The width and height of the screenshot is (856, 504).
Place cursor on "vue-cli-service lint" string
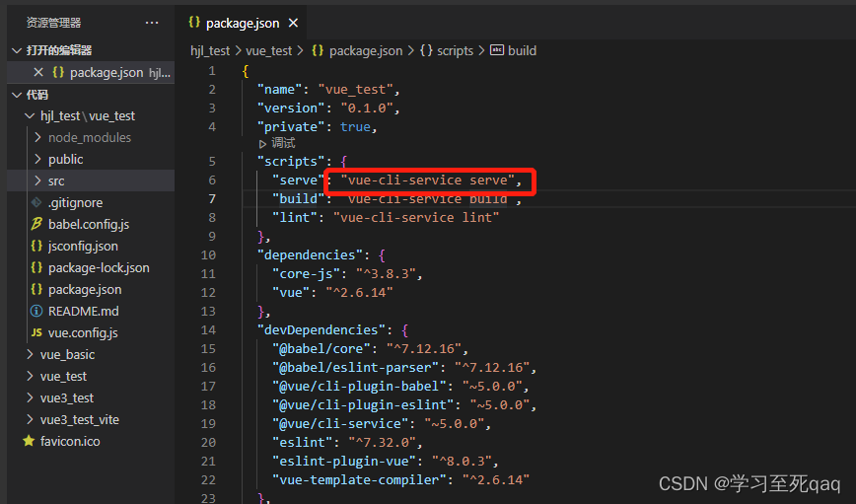(416, 217)
